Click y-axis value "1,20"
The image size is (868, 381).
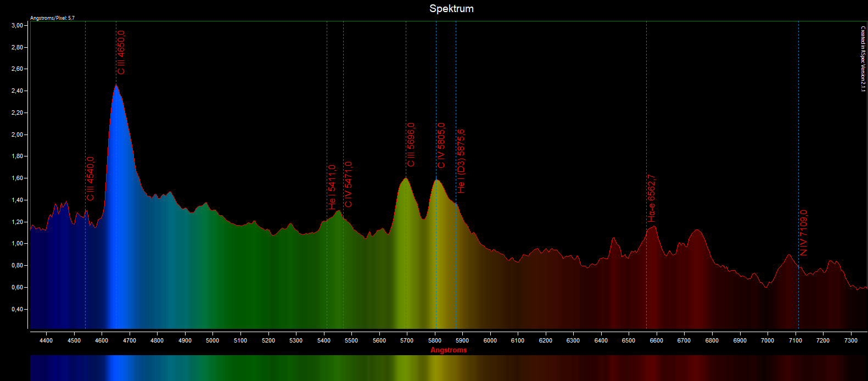17,222
